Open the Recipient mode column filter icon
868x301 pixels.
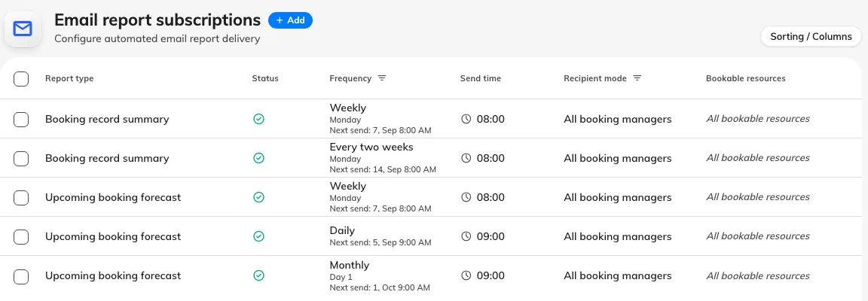click(x=637, y=78)
